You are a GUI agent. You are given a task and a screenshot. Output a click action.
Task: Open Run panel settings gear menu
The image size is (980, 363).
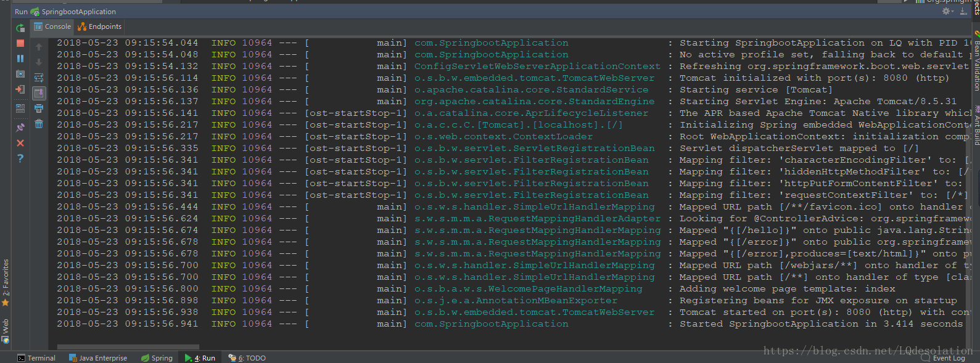947,11
